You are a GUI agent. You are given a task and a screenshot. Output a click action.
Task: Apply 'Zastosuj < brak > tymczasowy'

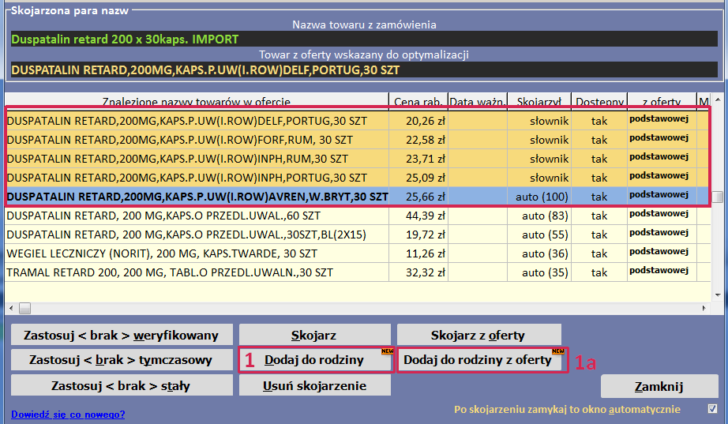120,360
